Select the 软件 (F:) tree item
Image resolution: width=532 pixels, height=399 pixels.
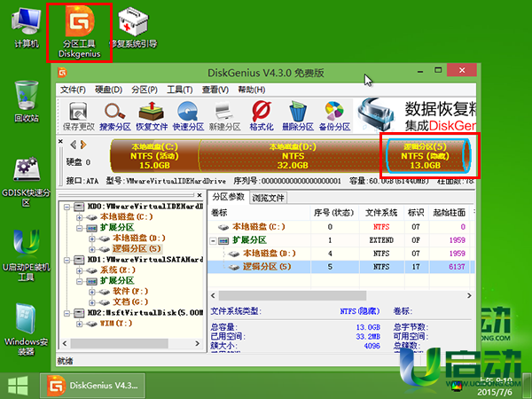(x=130, y=292)
